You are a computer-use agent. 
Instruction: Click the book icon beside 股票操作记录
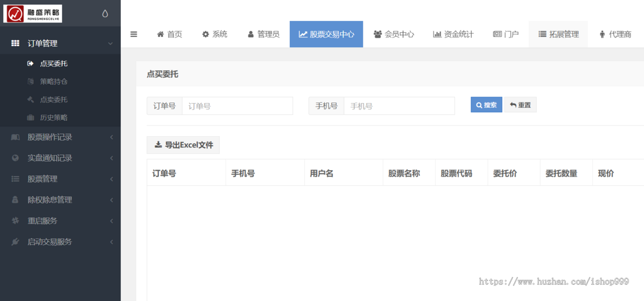tap(16, 137)
